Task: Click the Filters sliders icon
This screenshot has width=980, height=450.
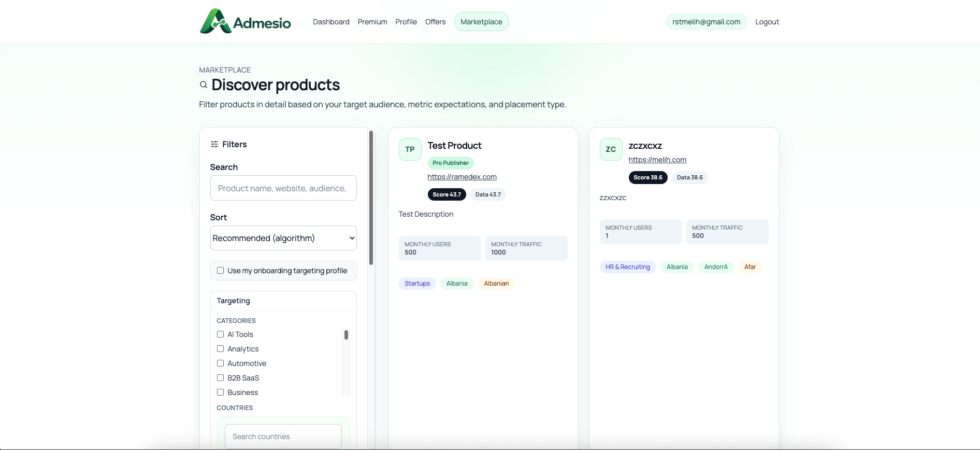Action: pos(214,145)
